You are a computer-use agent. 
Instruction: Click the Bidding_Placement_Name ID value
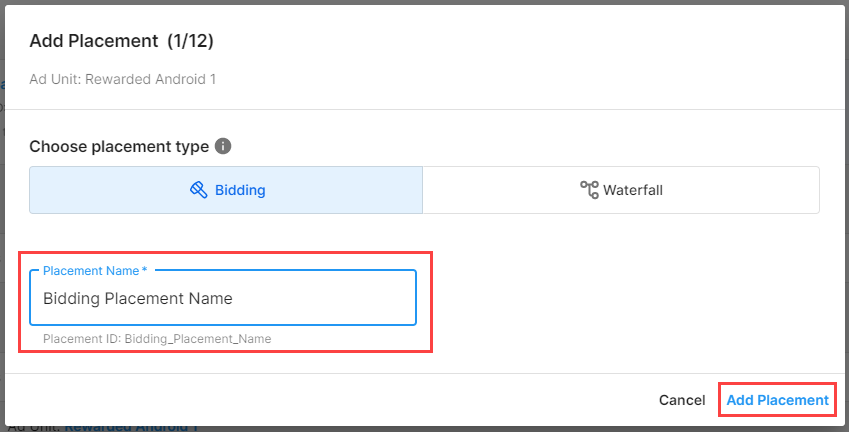pyautogui.click(x=198, y=339)
